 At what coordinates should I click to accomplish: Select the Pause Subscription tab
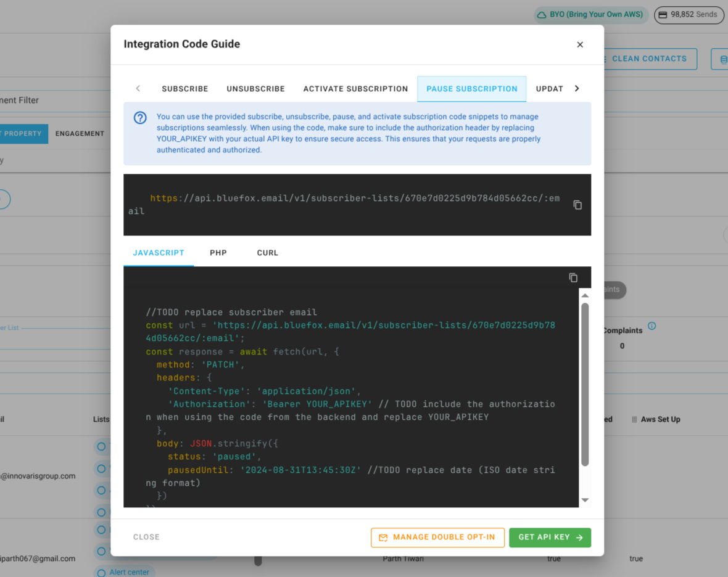pyautogui.click(x=472, y=89)
